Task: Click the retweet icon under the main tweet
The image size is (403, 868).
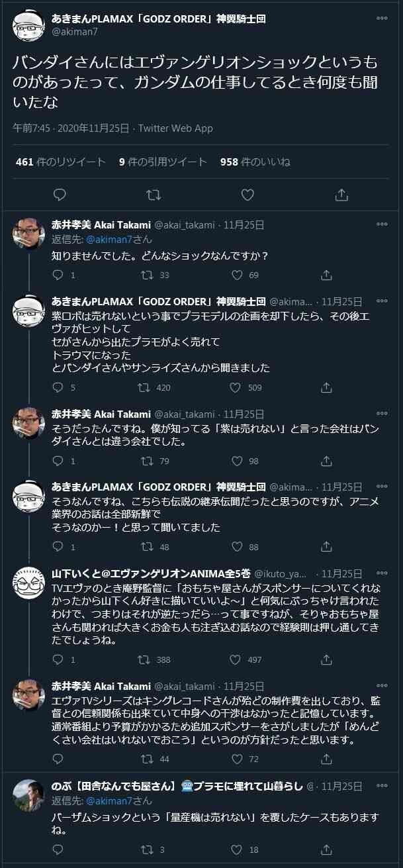Action: point(154,195)
